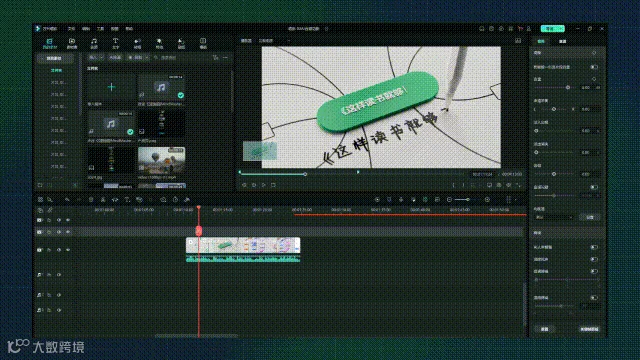Click the preview volume speaker icon

pos(509,185)
